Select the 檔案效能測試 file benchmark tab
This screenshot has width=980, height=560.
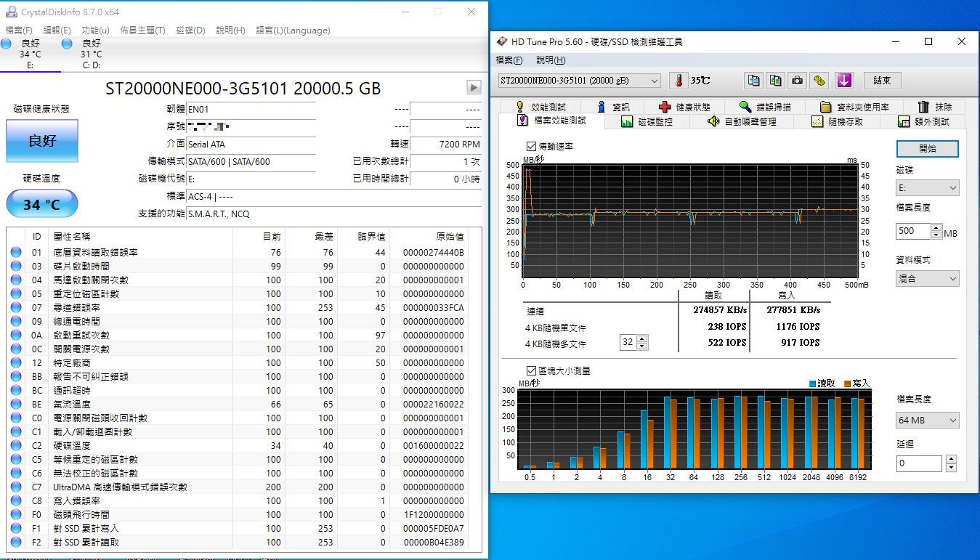coord(552,121)
